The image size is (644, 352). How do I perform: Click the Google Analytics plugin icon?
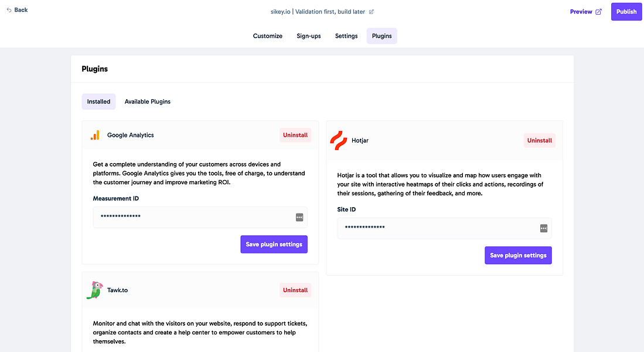point(94,135)
